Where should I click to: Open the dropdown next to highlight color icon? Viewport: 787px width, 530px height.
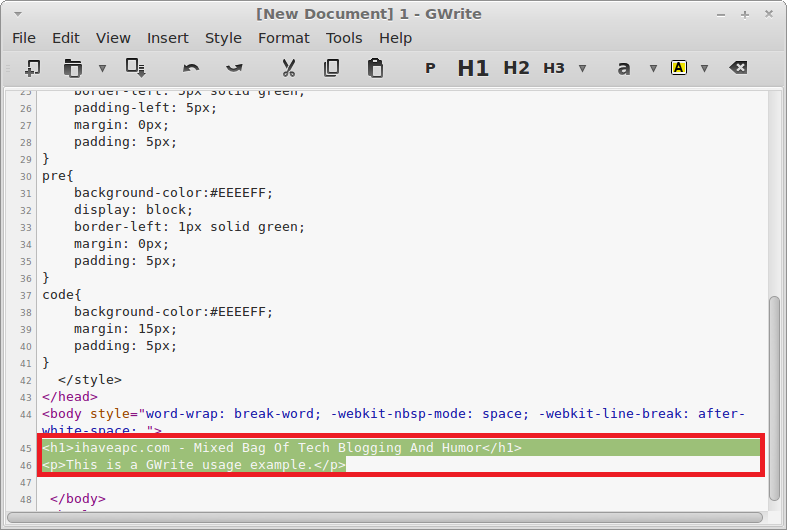coord(705,68)
